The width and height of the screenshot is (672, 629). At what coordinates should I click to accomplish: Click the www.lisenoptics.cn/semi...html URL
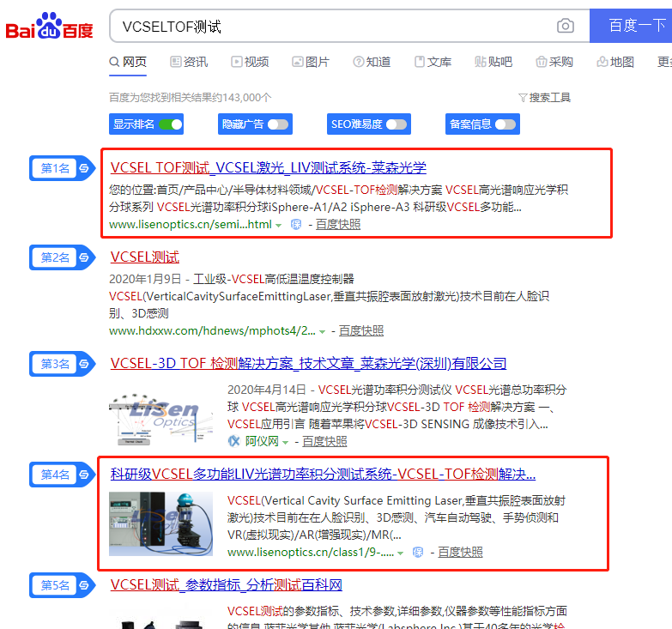[191, 225]
